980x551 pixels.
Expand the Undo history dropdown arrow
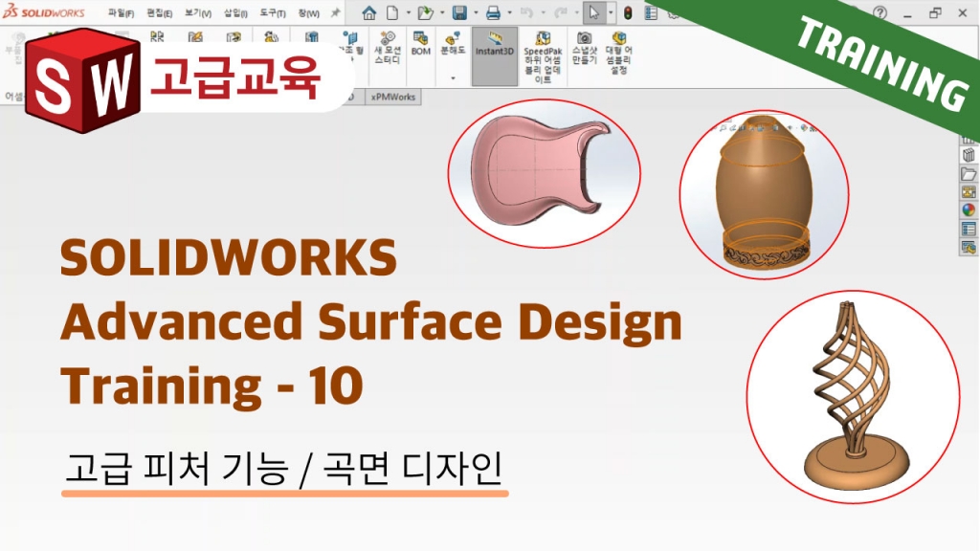click(x=543, y=13)
